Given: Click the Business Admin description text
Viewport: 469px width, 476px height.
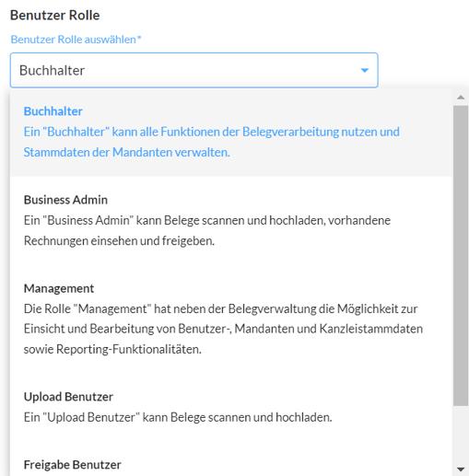Looking at the screenshot, I should click(207, 230).
